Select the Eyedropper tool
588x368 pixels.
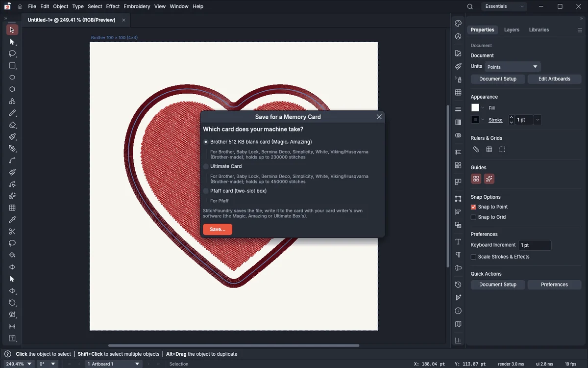pos(12,220)
